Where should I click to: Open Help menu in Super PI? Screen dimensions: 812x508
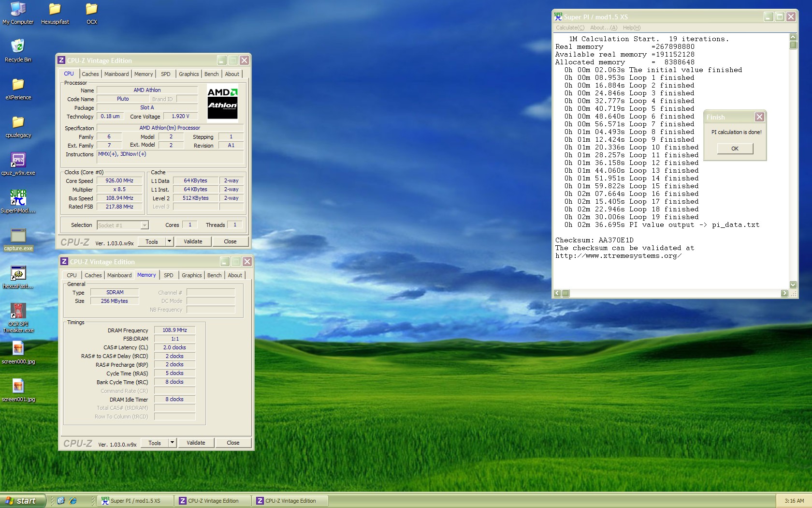tap(631, 28)
